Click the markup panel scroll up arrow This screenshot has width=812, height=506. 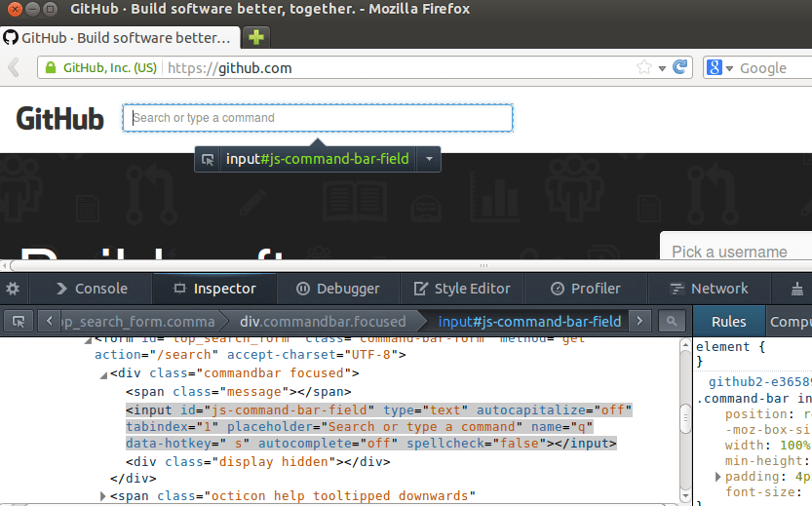pos(685,344)
